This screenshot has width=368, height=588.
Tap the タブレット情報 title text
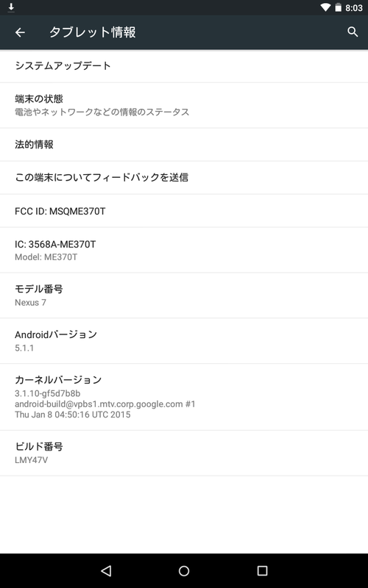coord(93,32)
